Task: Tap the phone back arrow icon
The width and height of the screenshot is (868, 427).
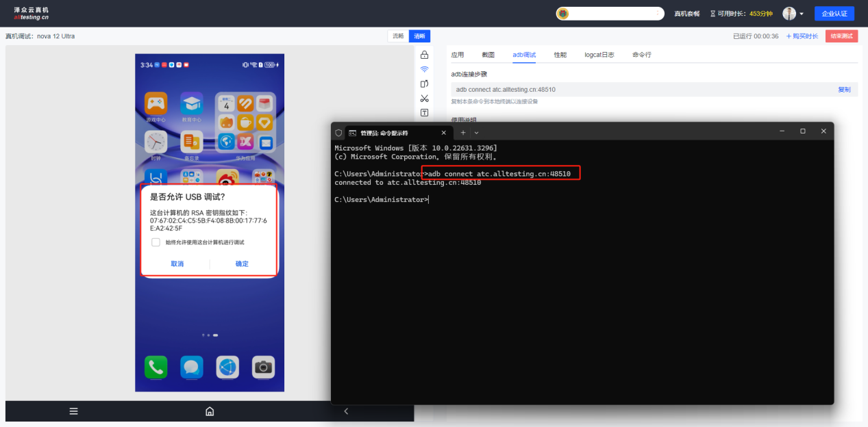Action: (346, 411)
